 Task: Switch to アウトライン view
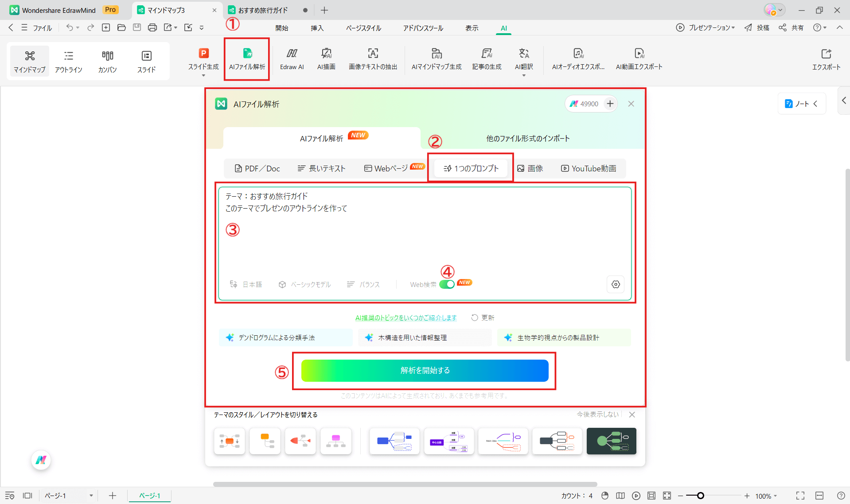tap(69, 61)
